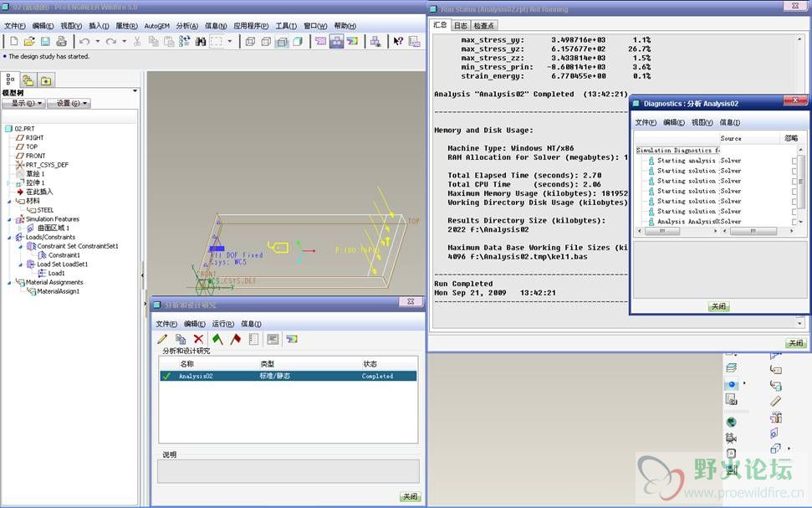Create a new file from main toolbar
The image size is (812, 508).
tap(14, 41)
